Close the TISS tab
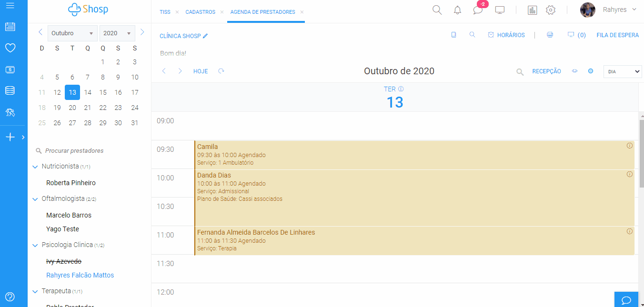Screen dimensions: 644x307 tap(177, 12)
